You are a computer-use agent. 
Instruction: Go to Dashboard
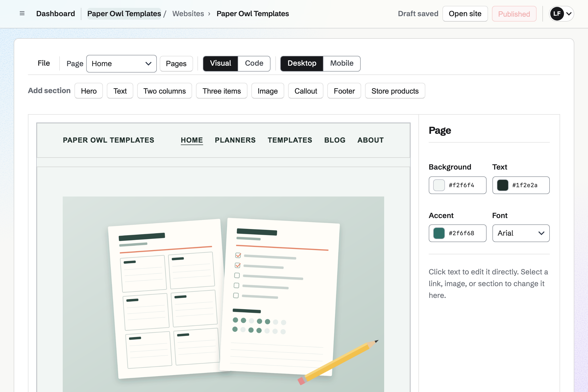pos(56,13)
